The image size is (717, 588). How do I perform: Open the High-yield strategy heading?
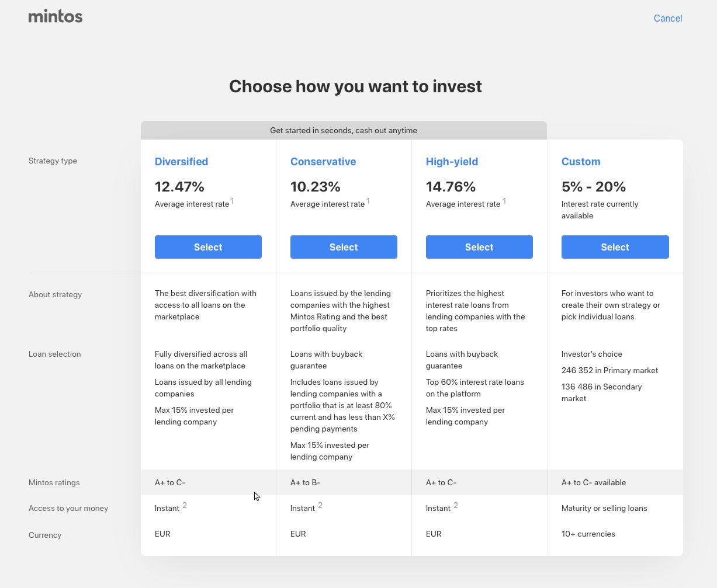(452, 162)
